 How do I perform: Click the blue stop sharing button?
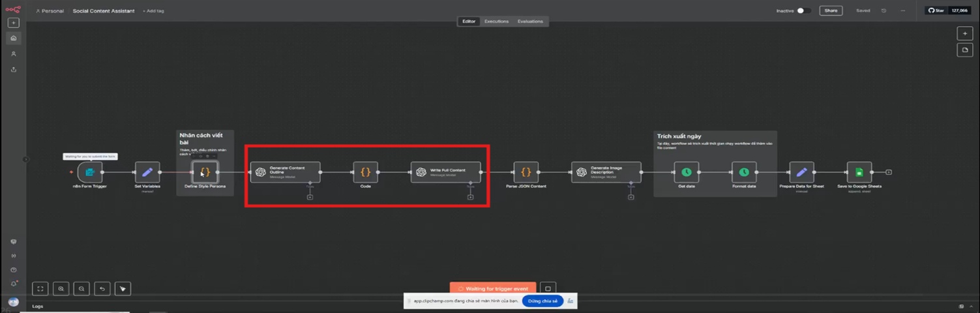tap(542, 301)
